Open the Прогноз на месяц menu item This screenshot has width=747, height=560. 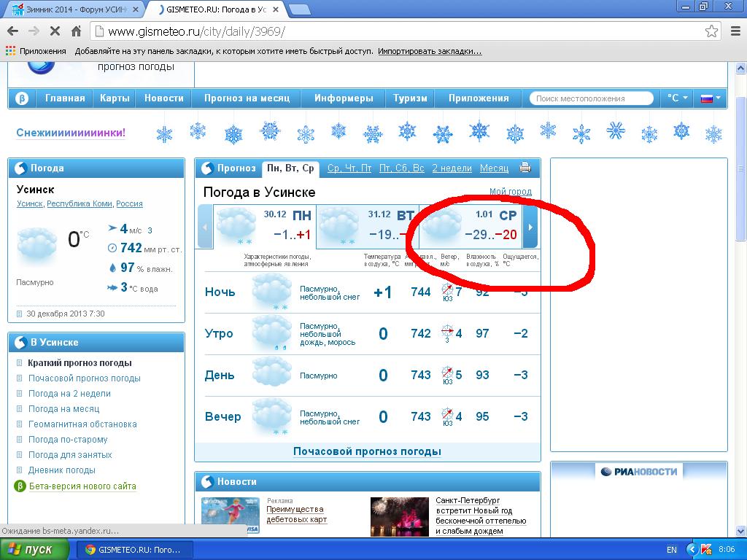tap(247, 98)
